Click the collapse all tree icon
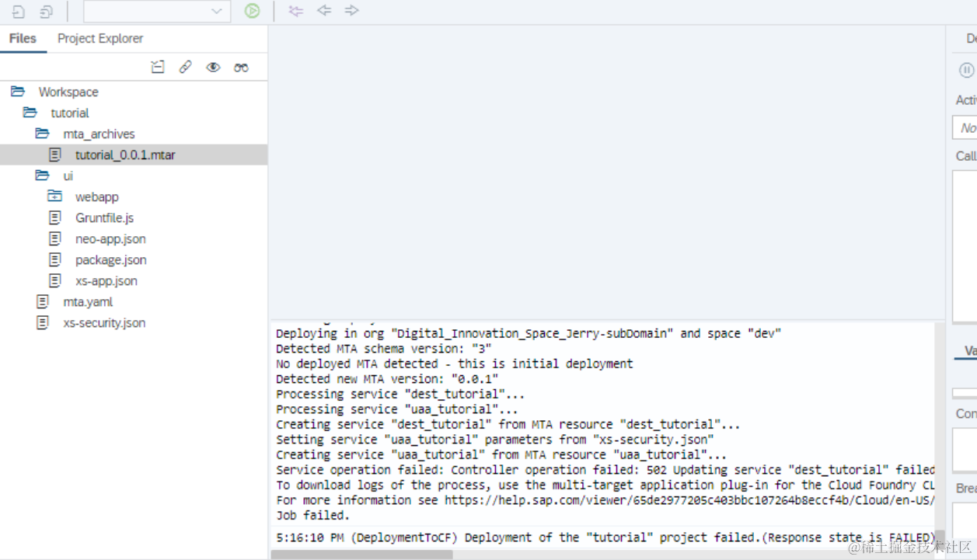Screen dimensions: 977x560 158,68
